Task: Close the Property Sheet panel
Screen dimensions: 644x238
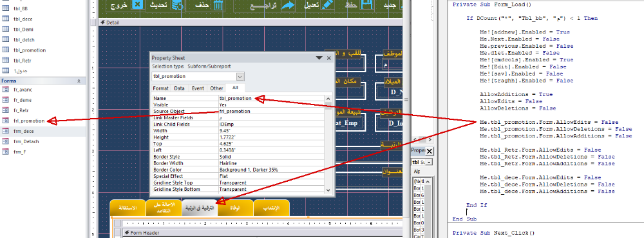Action: pyautogui.click(x=328, y=58)
